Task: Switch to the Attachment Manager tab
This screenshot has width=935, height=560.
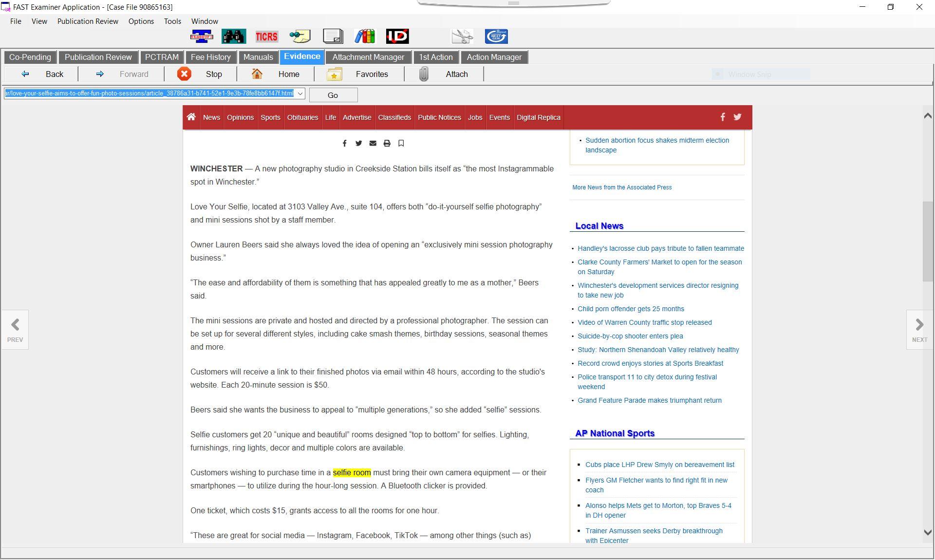Action: (368, 57)
